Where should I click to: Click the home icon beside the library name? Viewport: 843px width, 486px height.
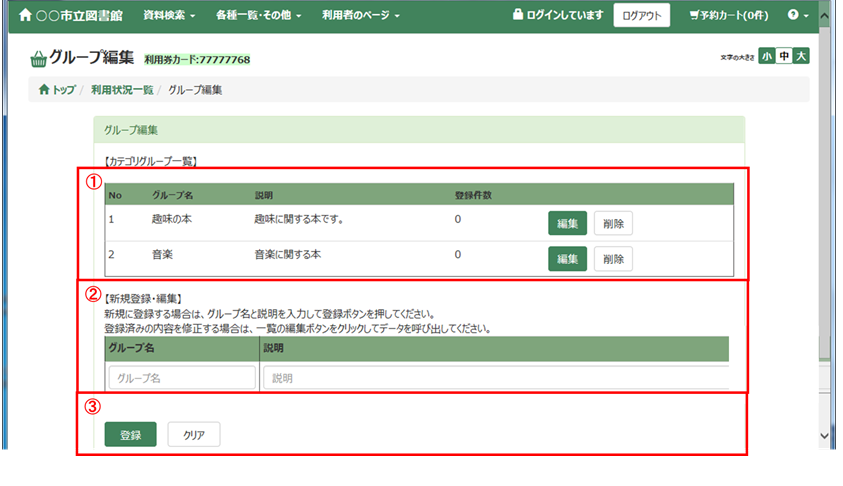pos(25,16)
